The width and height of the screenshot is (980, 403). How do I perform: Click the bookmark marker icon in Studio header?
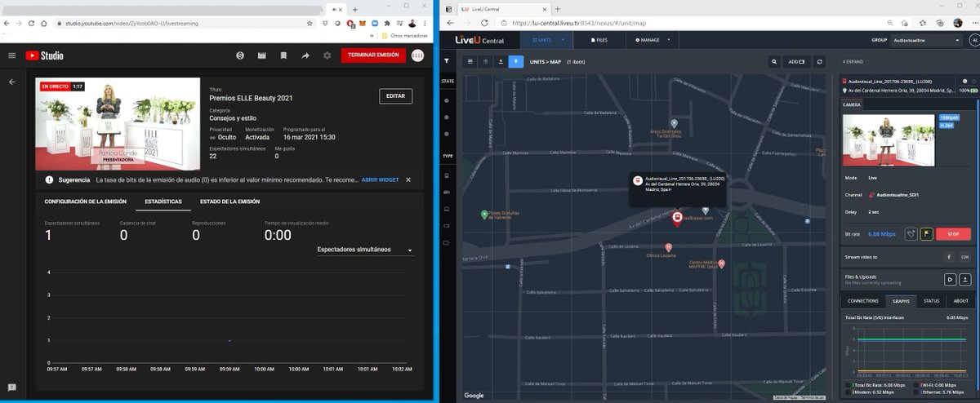coord(283,55)
